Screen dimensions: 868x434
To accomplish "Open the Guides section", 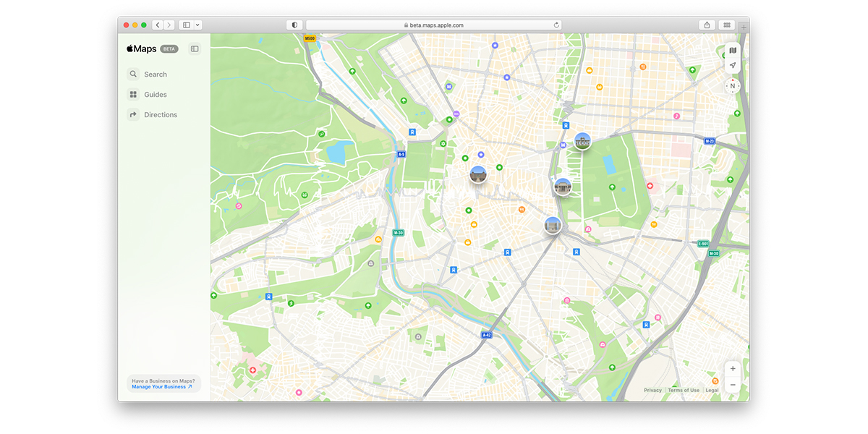I will (x=154, y=94).
